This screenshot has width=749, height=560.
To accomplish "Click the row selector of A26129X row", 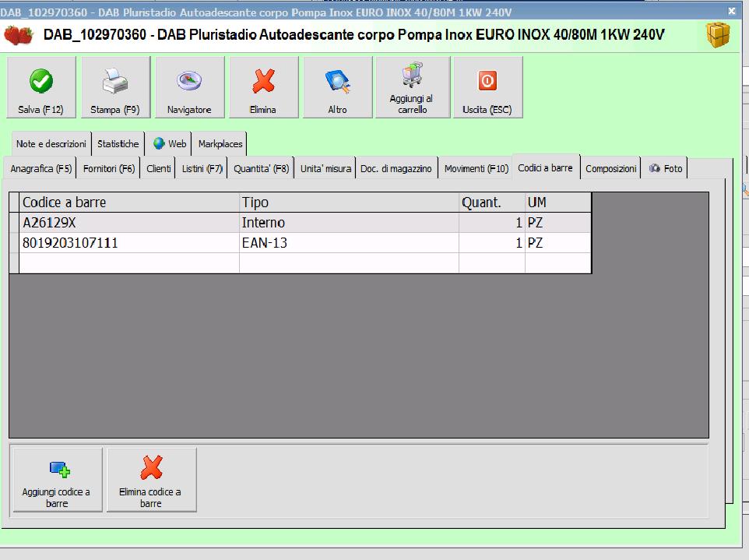I will (x=14, y=223).
